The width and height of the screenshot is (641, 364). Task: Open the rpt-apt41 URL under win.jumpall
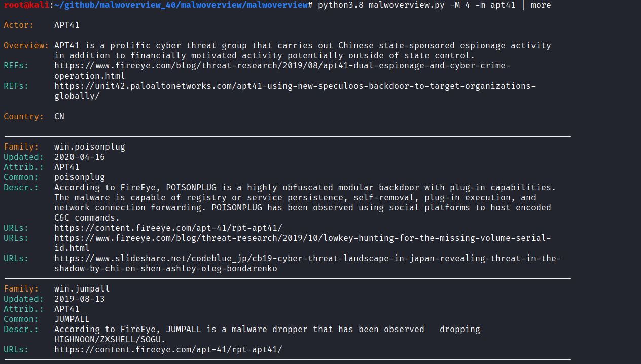(168, 349)
